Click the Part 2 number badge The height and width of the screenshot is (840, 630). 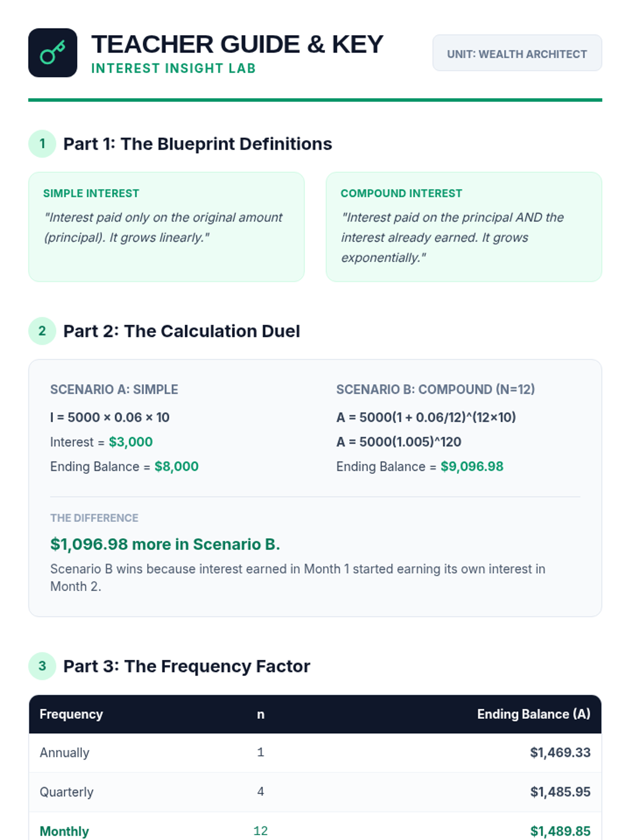click(x=42, y=331)
